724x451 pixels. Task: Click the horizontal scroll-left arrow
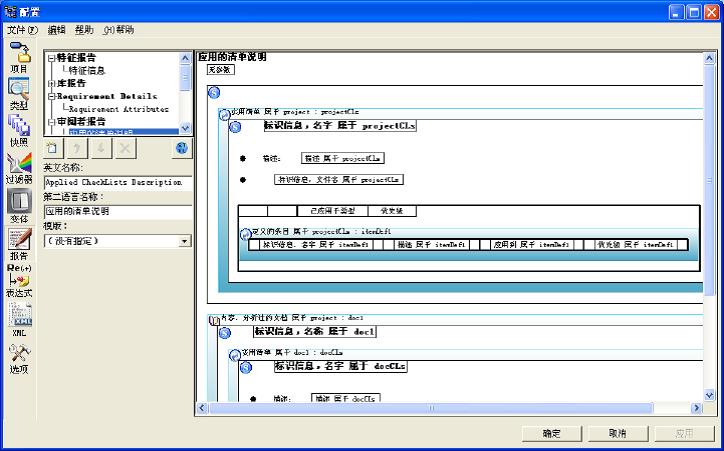click(202, 408)
